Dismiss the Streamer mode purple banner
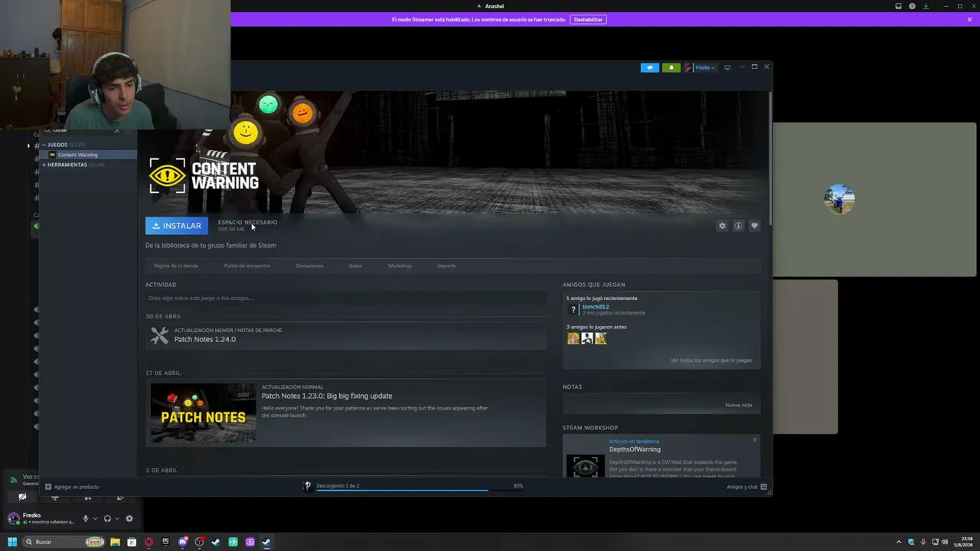Screen dimensions: 980x551 pyautogui.click(x=969, y=19)
